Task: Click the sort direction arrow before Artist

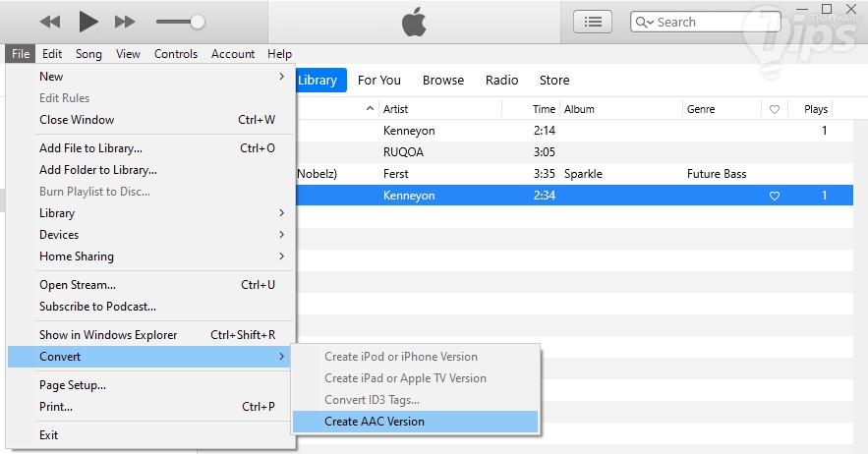Action: click(x=370, y=108)
